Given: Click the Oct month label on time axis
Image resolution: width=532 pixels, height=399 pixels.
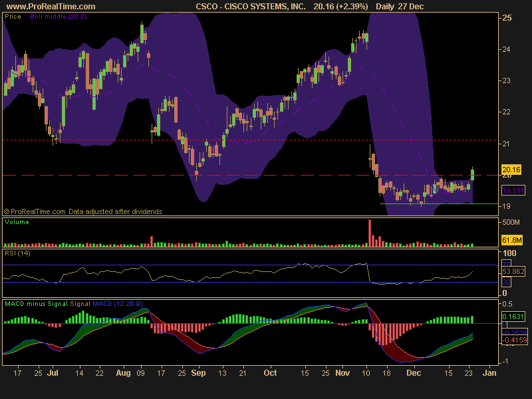Looking at the screenshot, I should 270,373.
